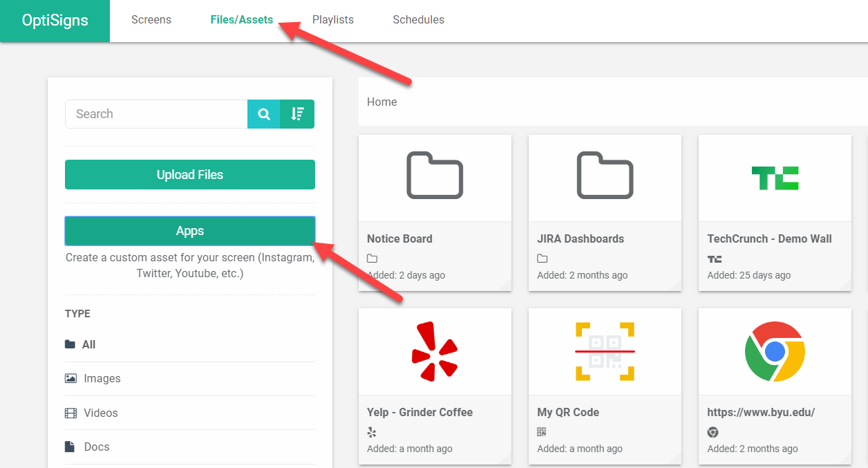Viewport: 868px width, 468px height.
Task: Open the Files/Assets tab
Action: click(242, 19)
